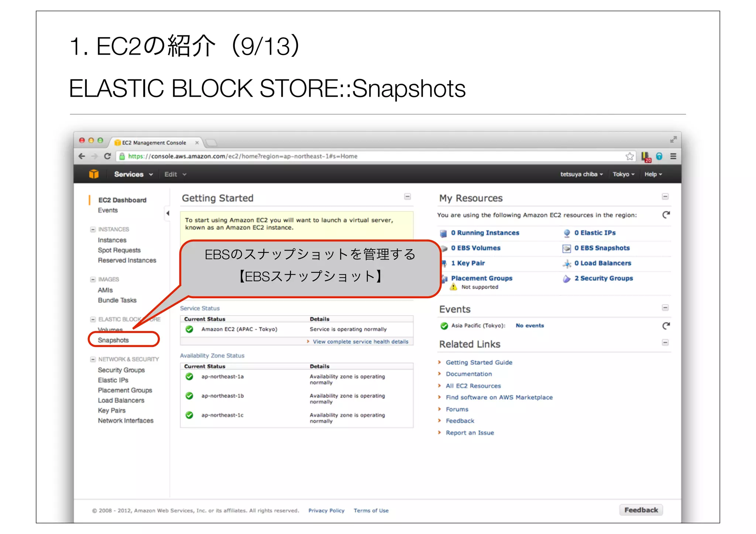Open Network Interfaces in sidebar
756x534 pixels.
[126, 421]
